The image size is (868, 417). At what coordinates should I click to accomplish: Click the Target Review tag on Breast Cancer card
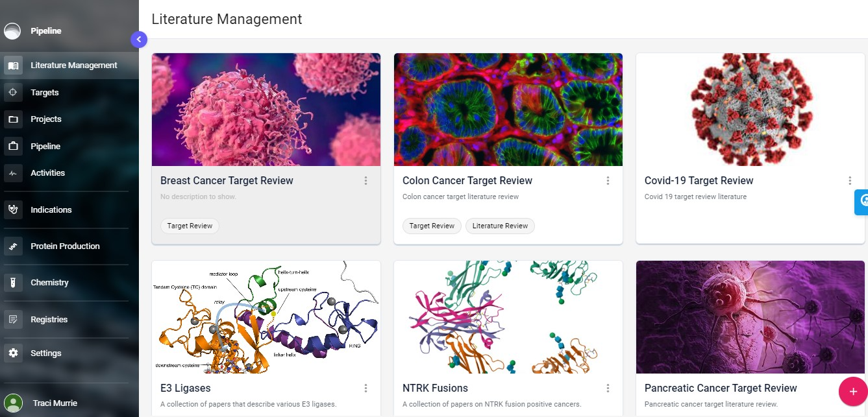tap(190, 226)
